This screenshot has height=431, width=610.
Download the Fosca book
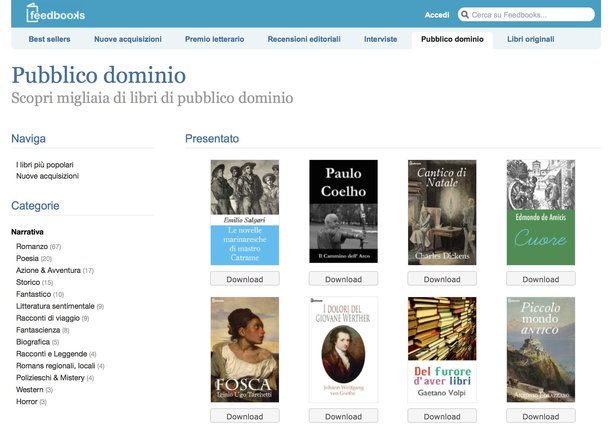coord(245,416)
